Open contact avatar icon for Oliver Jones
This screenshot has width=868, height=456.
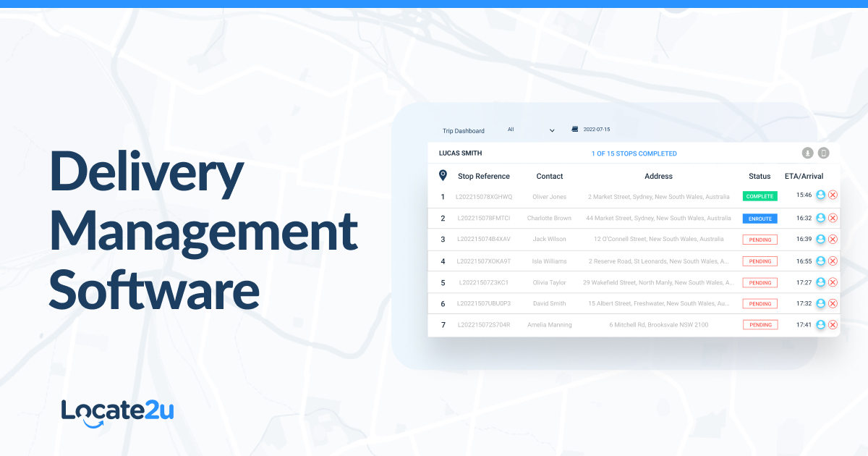(820, 195)
